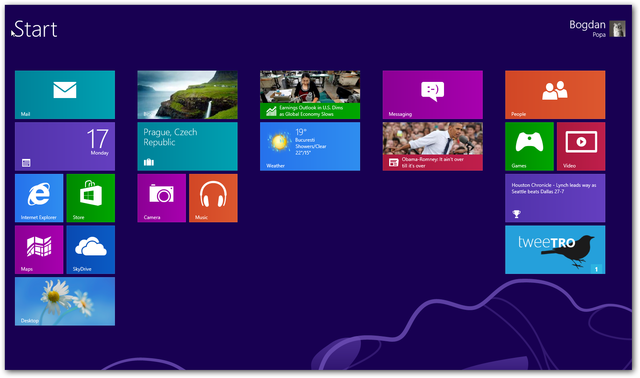The width and height of the screenshot is (640, 378).
Task: Open the Messaging tile
Action: [433, 95]
